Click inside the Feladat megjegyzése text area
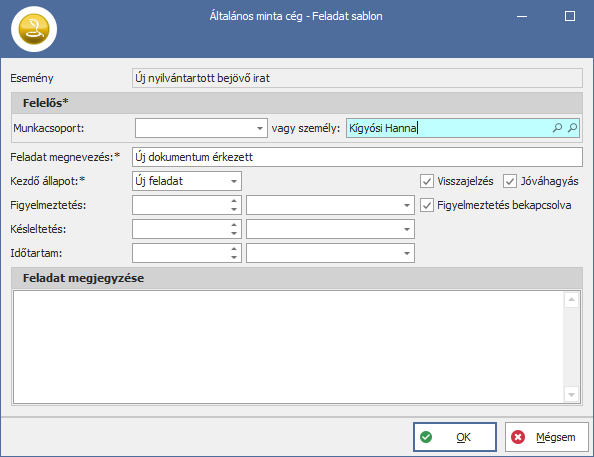The image size is (594, 457). [288, 347]
